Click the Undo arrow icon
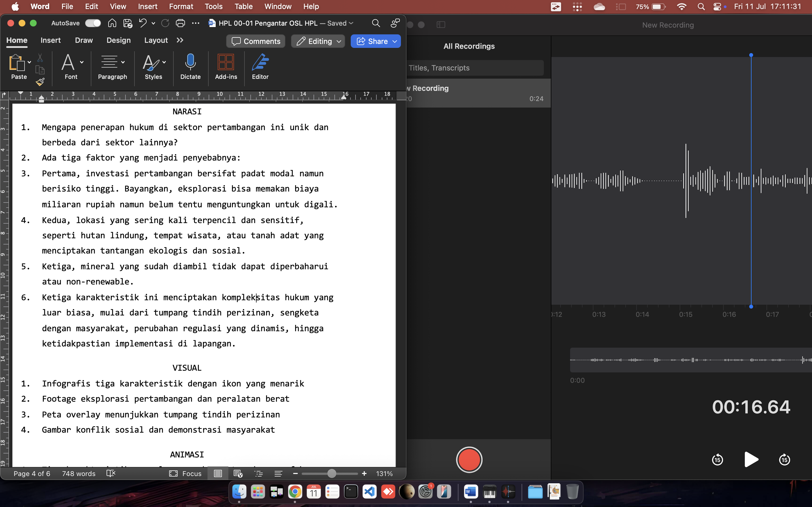 [x=143, y=23]
